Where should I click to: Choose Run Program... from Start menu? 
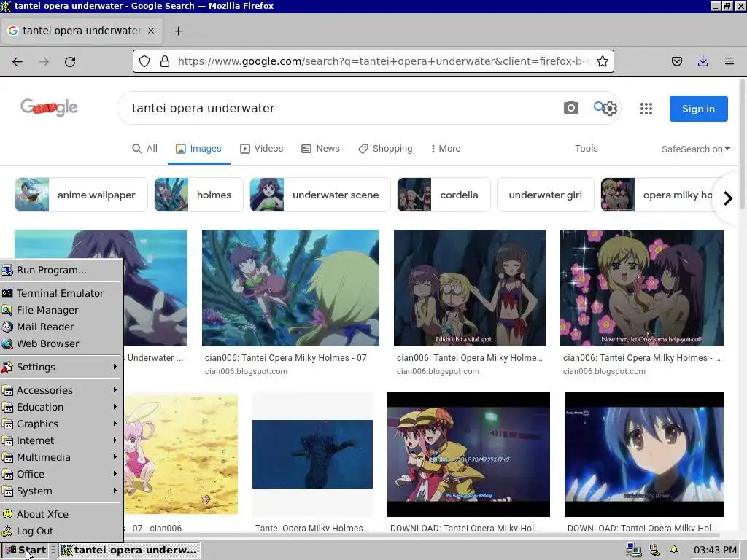coord(62,270)
